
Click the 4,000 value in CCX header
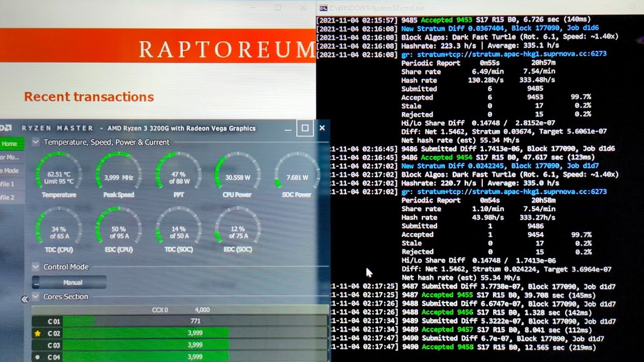(x=202, y=310)
